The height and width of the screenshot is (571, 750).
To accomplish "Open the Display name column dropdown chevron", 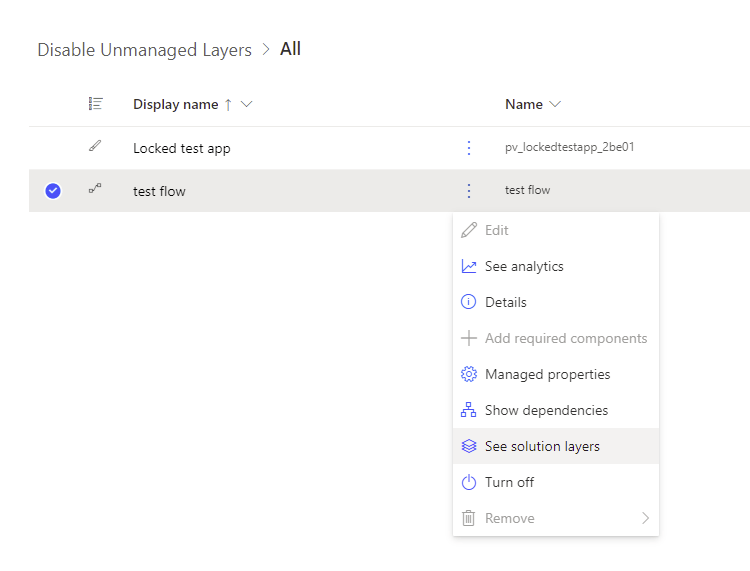I will [x=246, y=104].
